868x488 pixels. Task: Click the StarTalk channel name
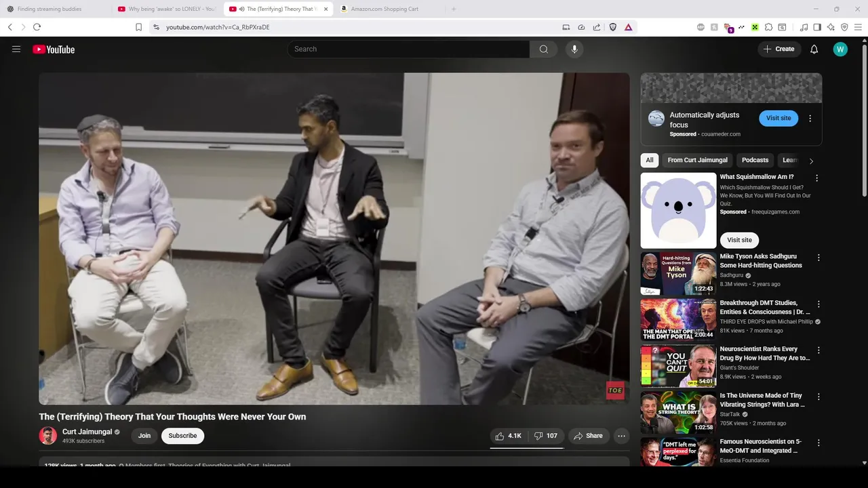click(730, 414)
